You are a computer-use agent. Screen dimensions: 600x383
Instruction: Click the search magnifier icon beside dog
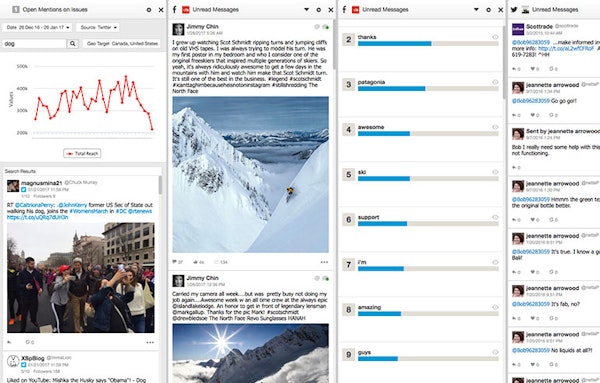(73, 44)
